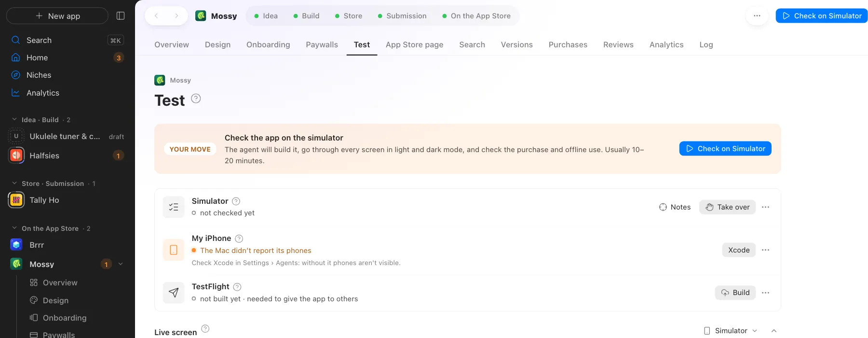Click Check on Simulator in the banner
868x338 pixels.
tap(725, 149)
